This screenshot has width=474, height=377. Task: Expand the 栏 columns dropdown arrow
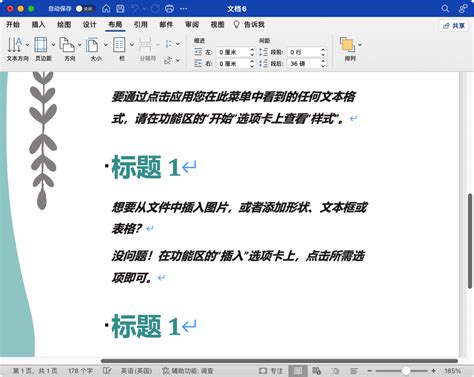[x=132, y=45]
